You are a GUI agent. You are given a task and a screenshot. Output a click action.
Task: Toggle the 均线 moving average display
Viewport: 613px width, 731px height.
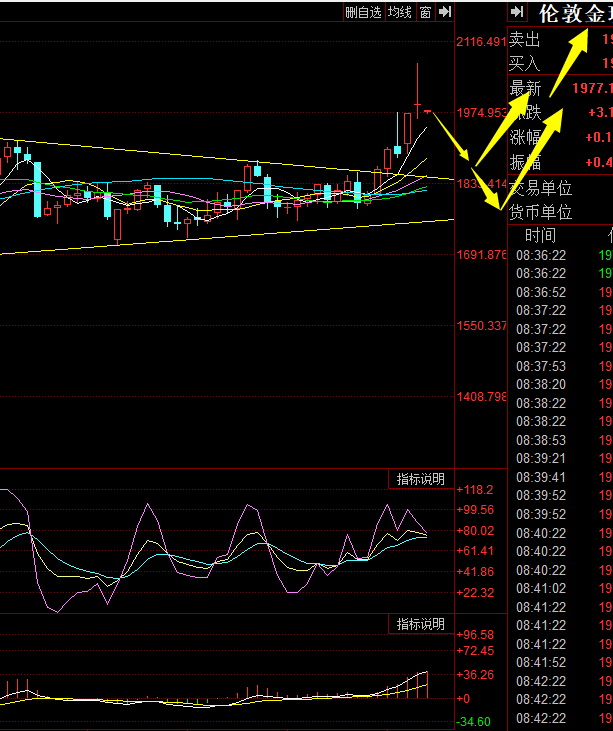pyautogui.click(x=400, y=12)
